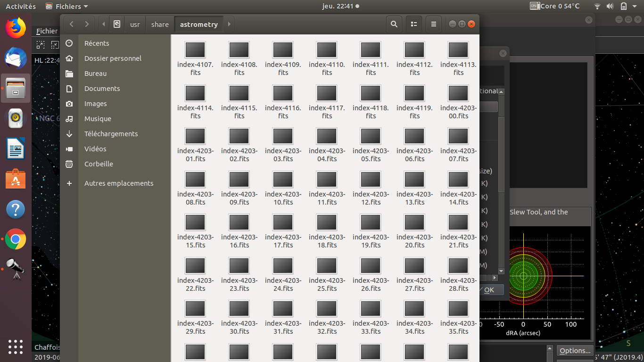Click the Core 0 temperature indicator
This screenshot has height=362, width=644.
555,6
